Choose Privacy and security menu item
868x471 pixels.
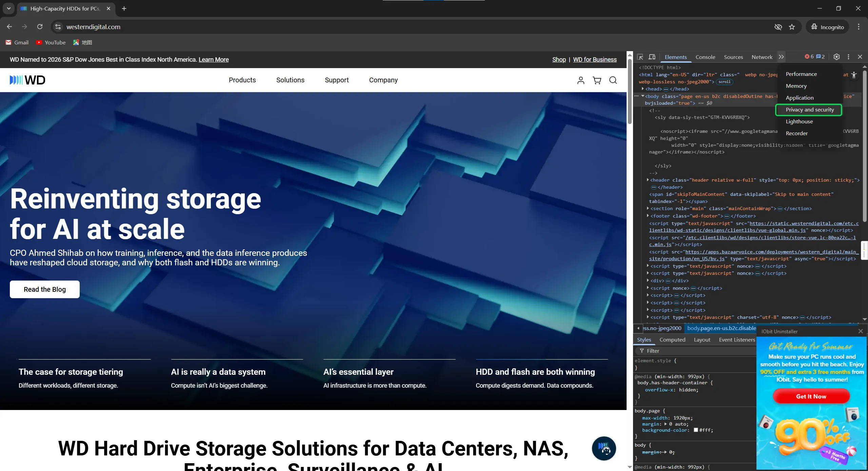click(x=809, y=110)
